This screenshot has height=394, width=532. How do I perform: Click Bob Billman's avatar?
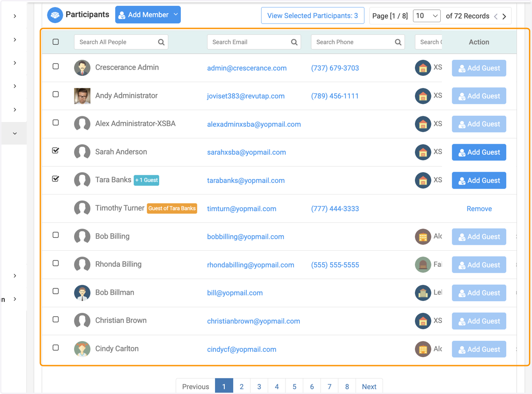click(x=82, y=293)
